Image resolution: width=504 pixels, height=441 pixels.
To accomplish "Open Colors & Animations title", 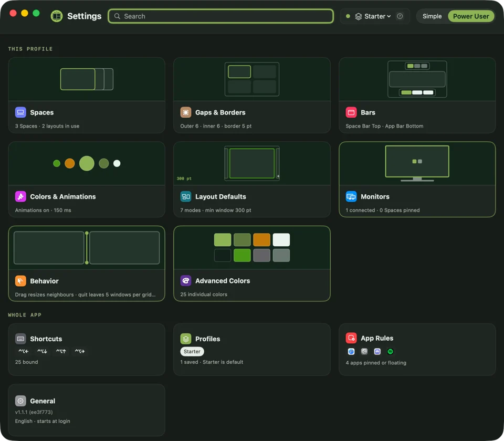I will point(62,196).
